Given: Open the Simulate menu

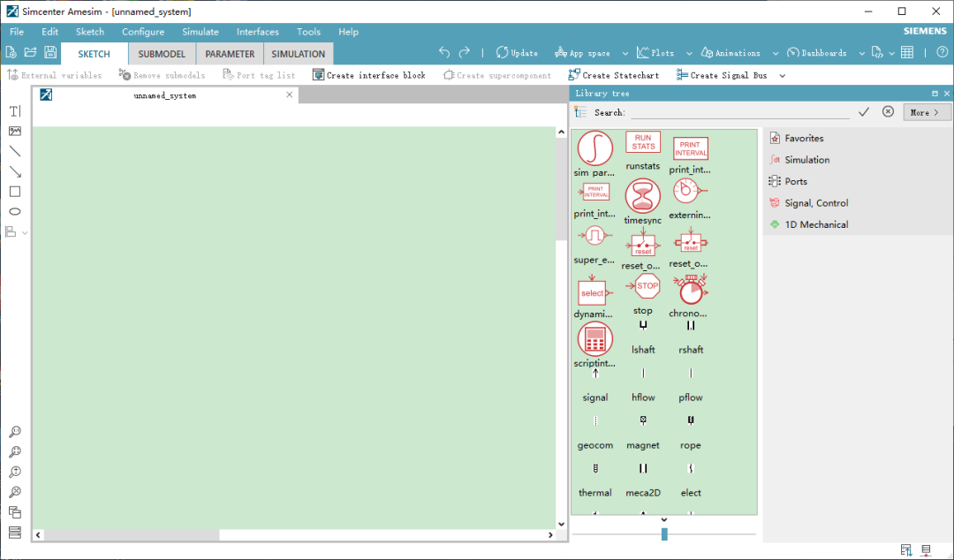Looking at the screenshot, I should (200, 31).
